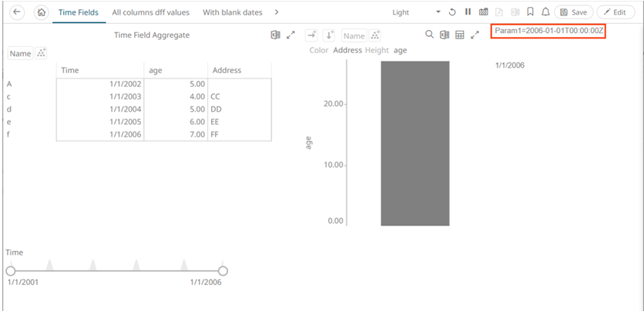Click the gray bar in the chart
The height and width of the screenshot is (311, 644).
414,143
